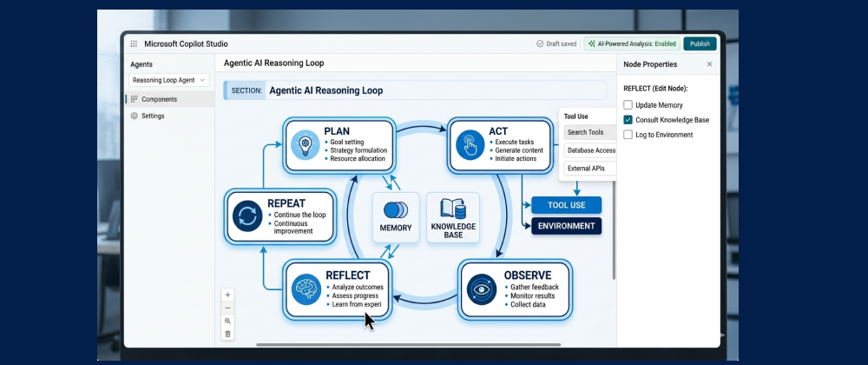Click "Monitor results" bullet
The width and height of the screenshot is (868, 365).
[x=533, y=295]
